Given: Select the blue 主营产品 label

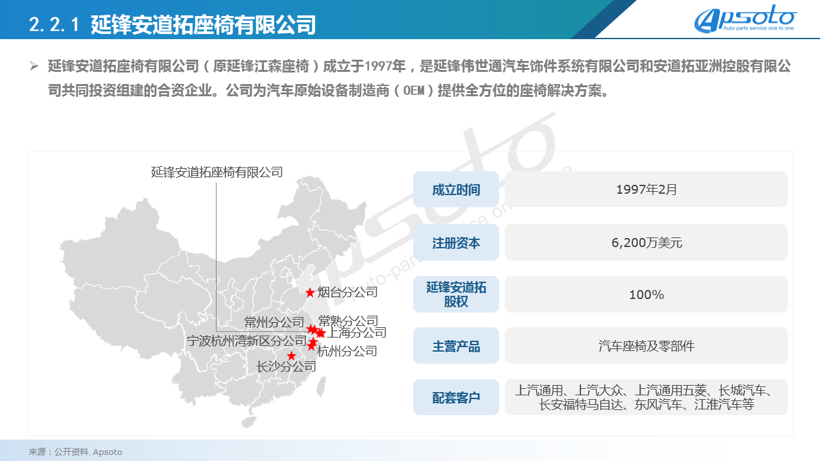Looking at the screenshot, I should 456,346.
